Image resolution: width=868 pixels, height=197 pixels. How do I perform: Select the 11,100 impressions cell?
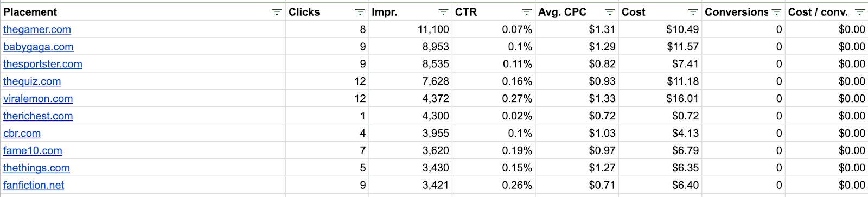(410, 29)
